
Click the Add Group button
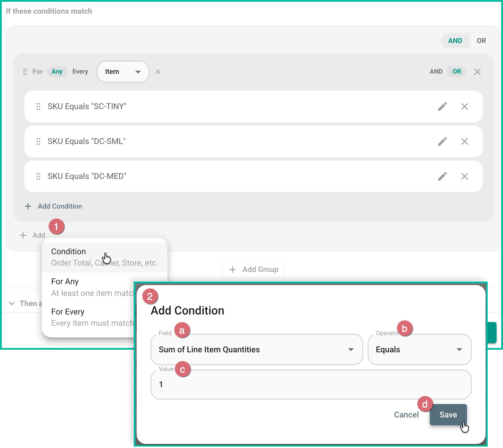click(x=254, y=270)
